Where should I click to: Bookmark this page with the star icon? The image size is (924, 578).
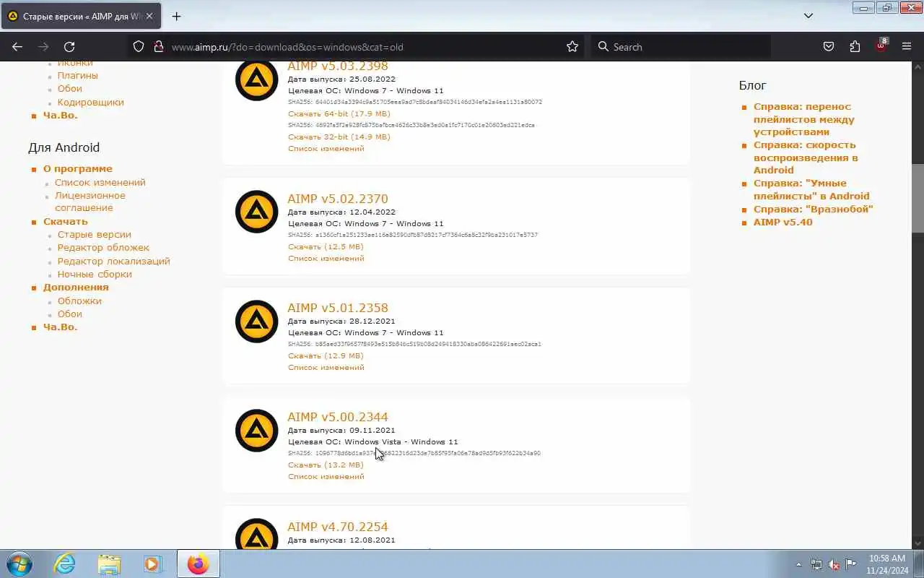pos(572,46)
